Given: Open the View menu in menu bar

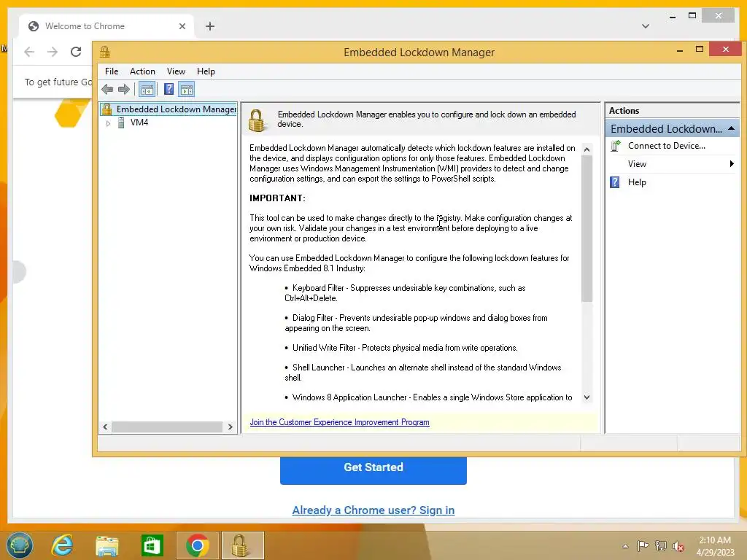Looking at the screenshot, I should pos(176,71).
